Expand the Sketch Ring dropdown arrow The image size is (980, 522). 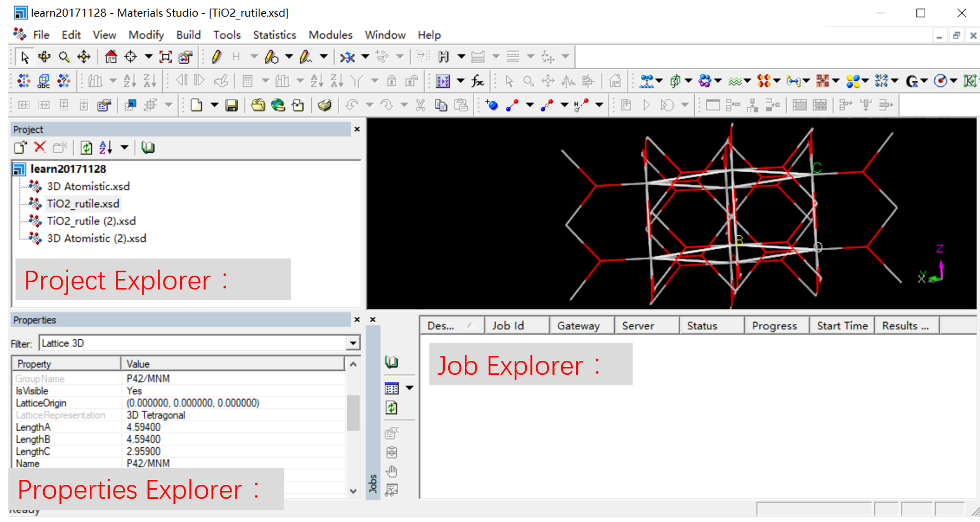[x=289, y=57]
